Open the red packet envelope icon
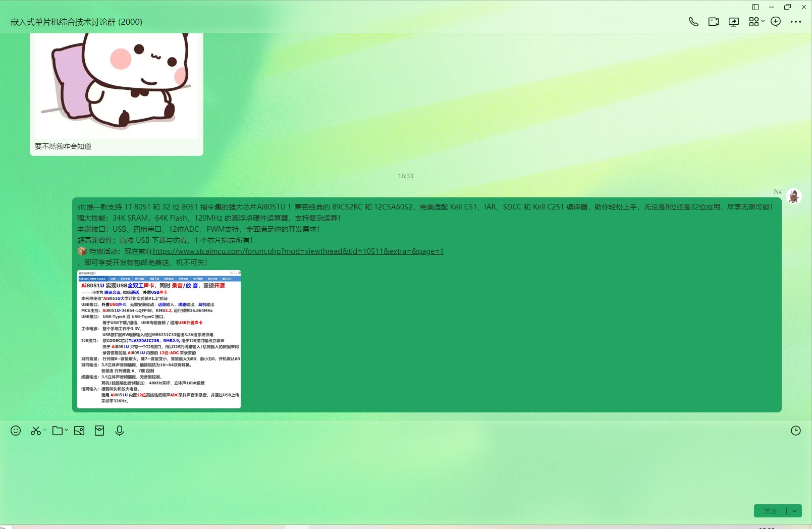The height and width of the screenshot is (529, 812). 99,431
